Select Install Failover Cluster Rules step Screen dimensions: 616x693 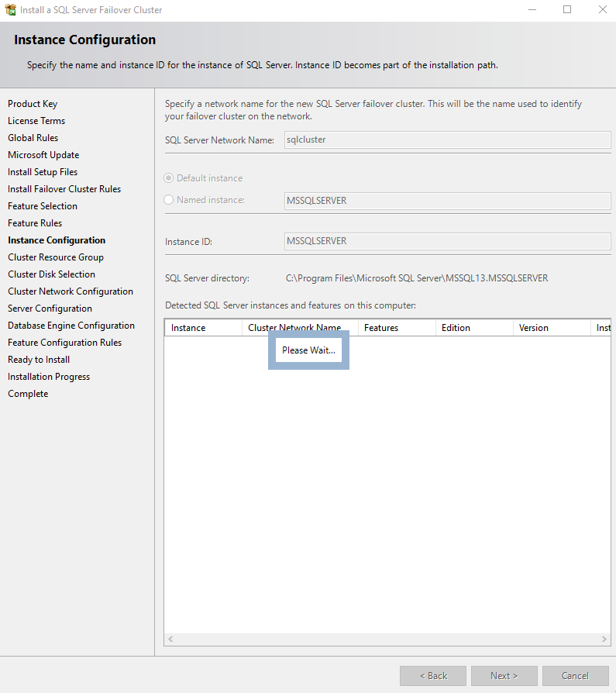coord(64,189)
